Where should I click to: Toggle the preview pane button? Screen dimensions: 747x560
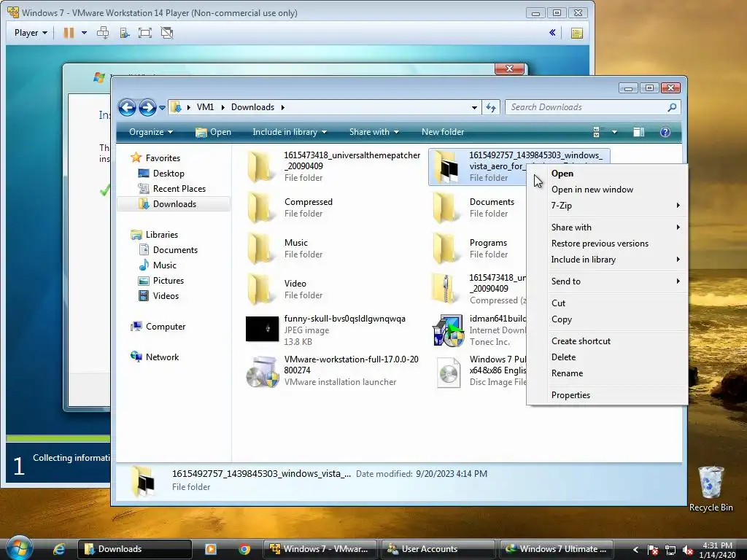tap(639, 132)
